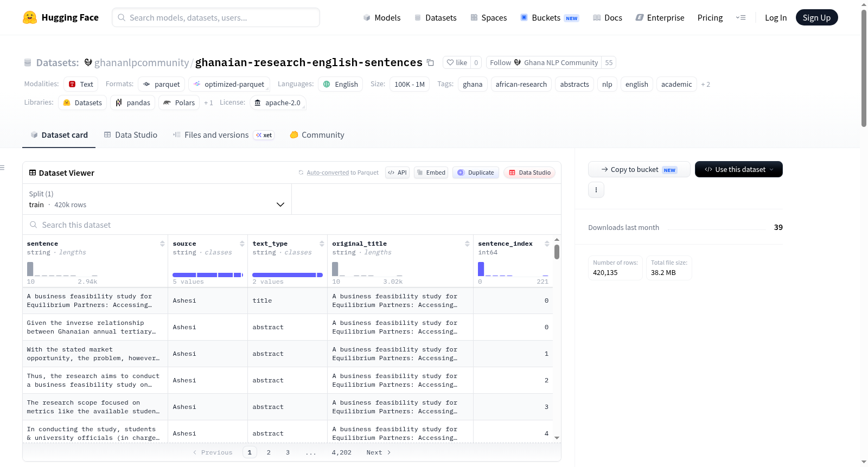Click the three-dot more options icon
Viewport: 868px width, 467px height.
[x=596, y=190]
